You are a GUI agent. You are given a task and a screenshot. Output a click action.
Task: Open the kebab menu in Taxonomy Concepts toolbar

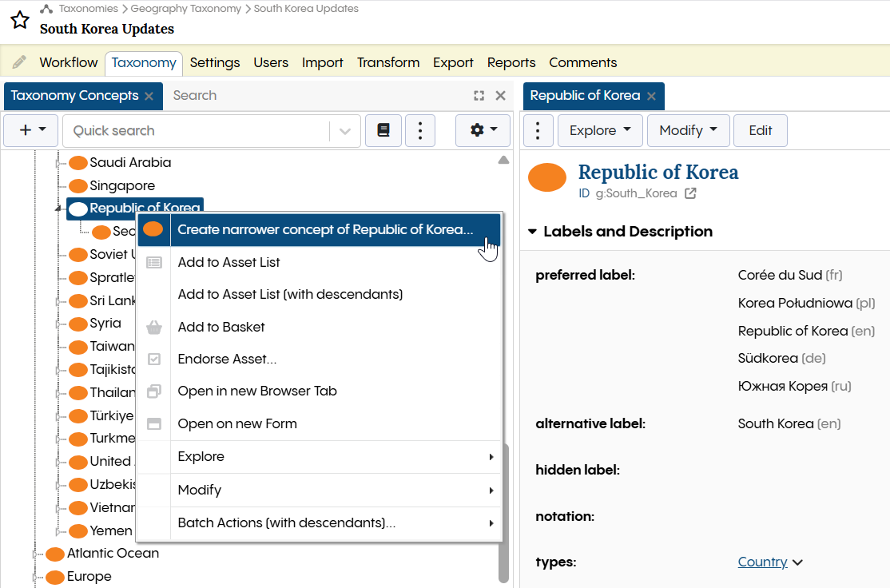pyautogui.click(x=420, y=130)
